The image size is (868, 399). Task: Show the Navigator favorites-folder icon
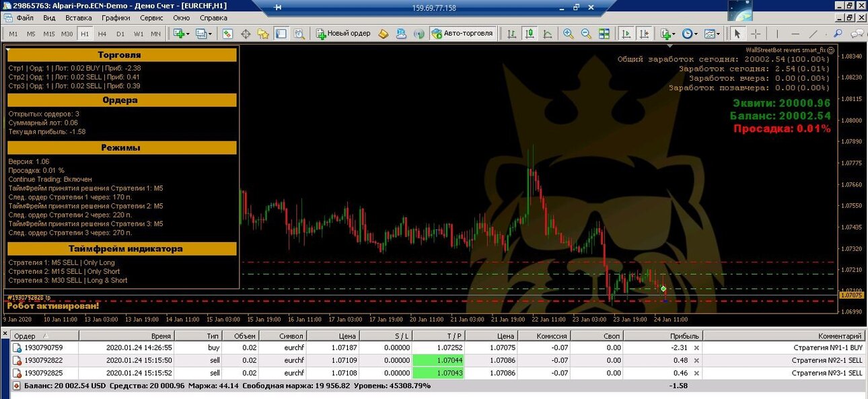pyautogui.click(x=263, y=34)
